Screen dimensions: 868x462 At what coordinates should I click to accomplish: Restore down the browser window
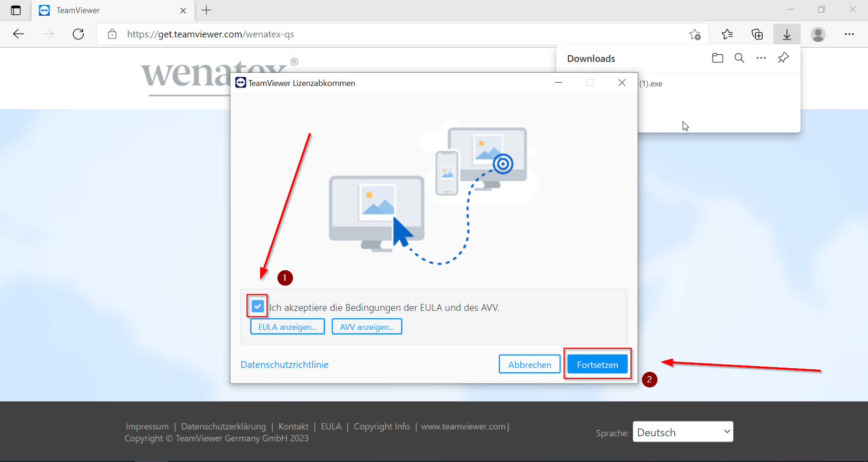point(822,9)
